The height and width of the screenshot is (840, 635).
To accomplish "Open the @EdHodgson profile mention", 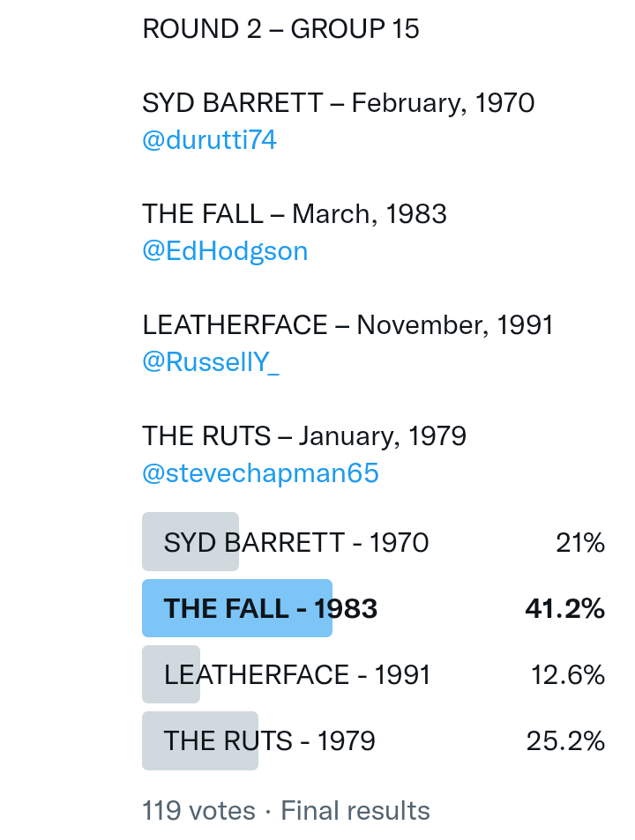I will 225,251.
